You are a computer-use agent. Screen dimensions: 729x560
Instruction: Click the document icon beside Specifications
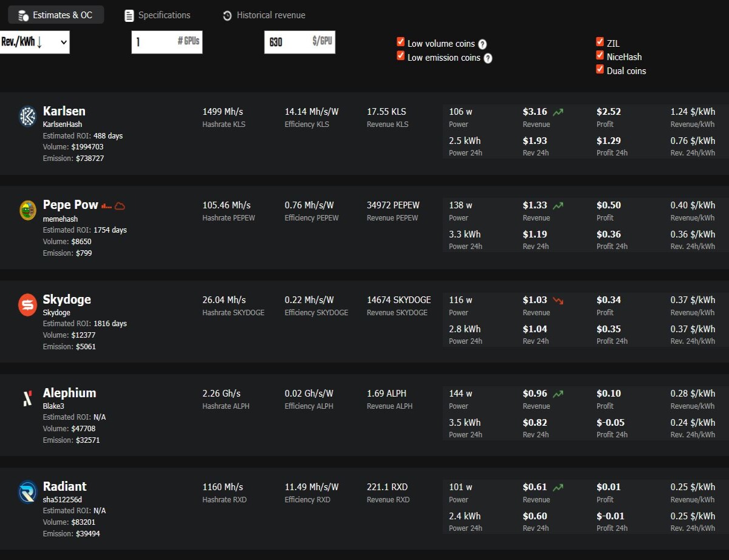[129, 16]
